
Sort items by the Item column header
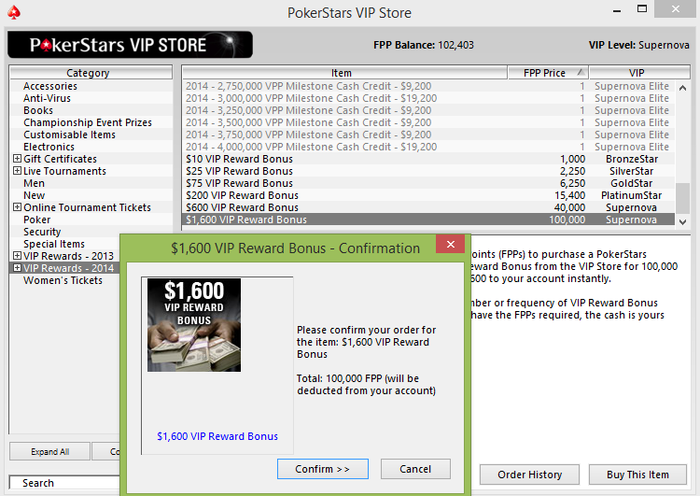coord(345,72)
